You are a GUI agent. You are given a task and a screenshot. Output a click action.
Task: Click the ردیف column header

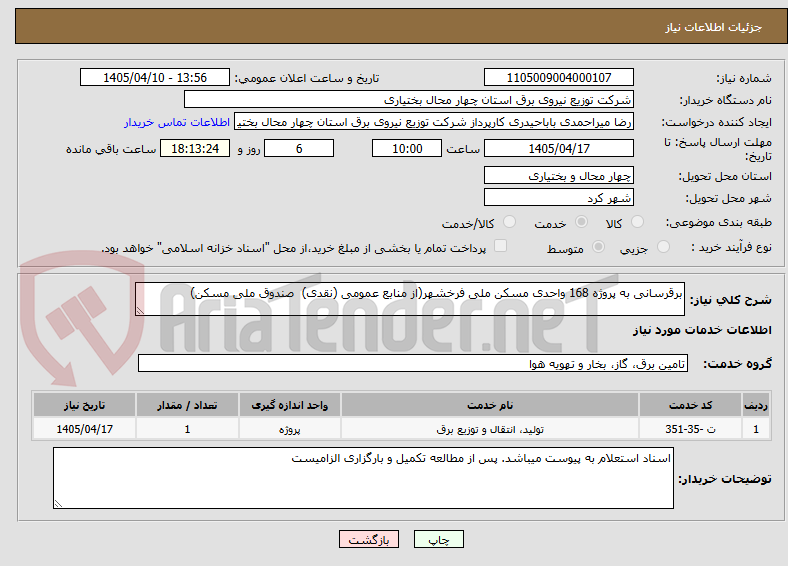coord(756,405)
